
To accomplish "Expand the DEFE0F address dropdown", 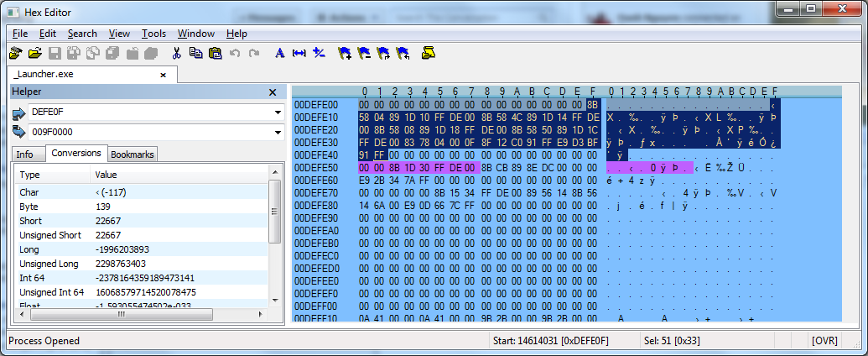I will (x=277, y=113).
